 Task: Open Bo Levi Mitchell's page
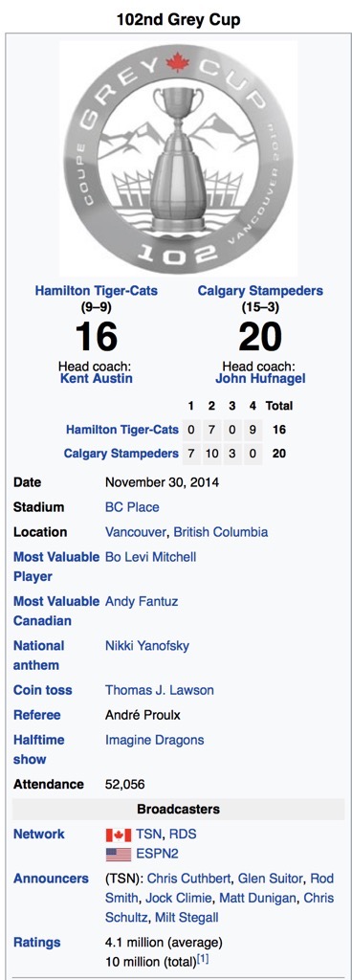click(150, 556)
